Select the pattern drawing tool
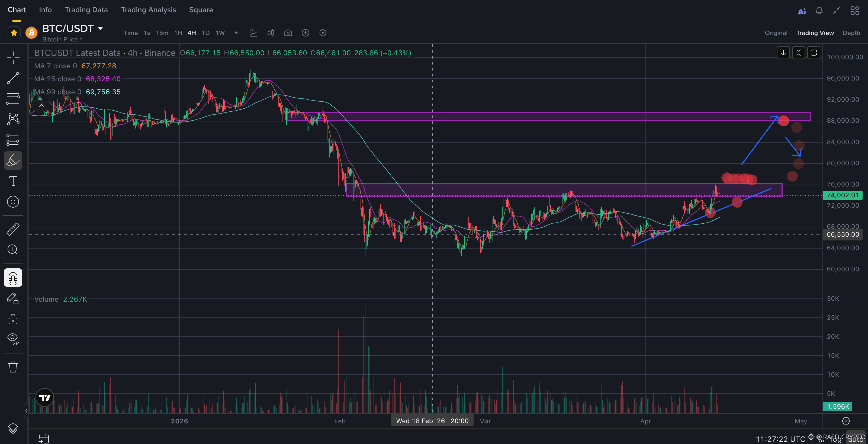This screenshot has width=868, height=444. tap(13, 119)
